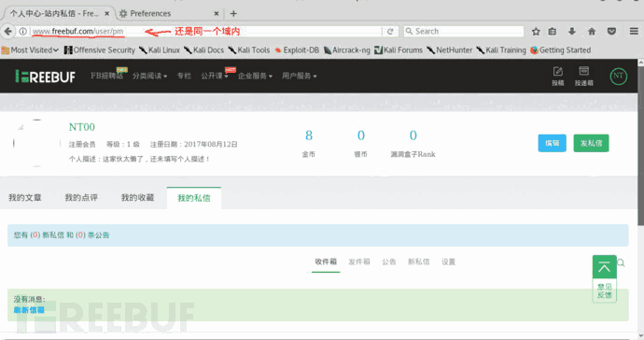Switch to the 我的文章 tab
Screen dimensions: 644x340
(25, 198)
